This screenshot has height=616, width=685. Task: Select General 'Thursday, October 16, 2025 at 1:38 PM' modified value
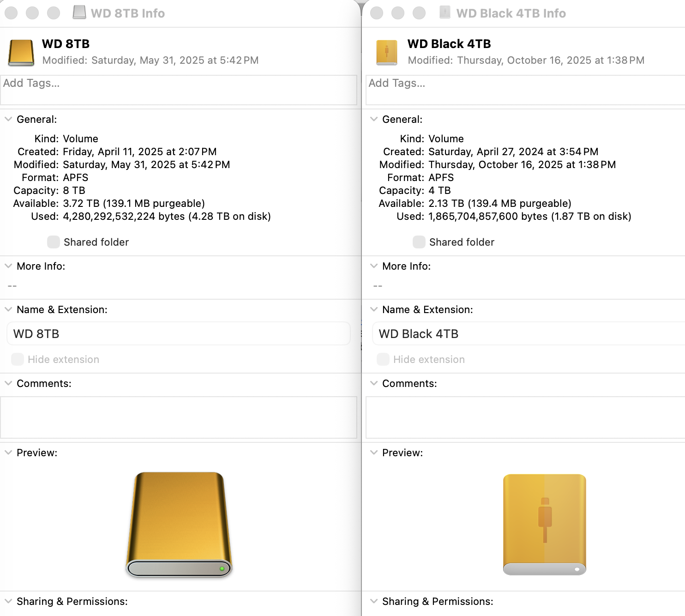[x=522, y=164]
